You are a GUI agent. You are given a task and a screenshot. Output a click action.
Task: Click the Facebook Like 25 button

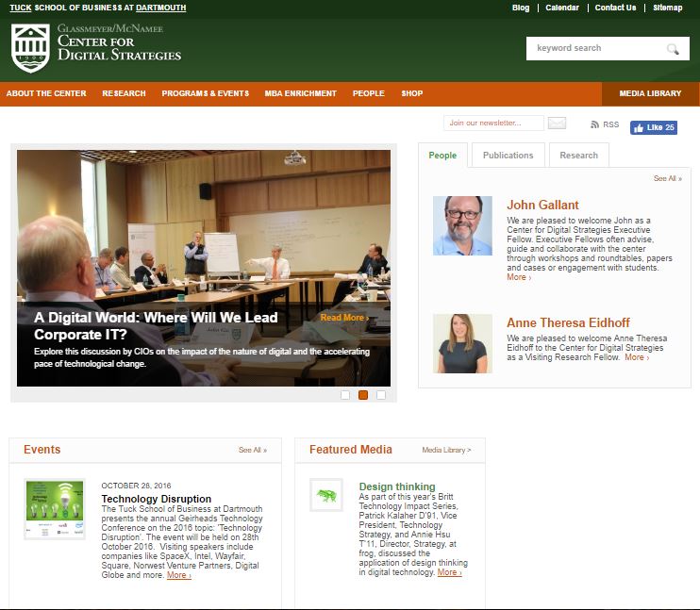[654, 127]
